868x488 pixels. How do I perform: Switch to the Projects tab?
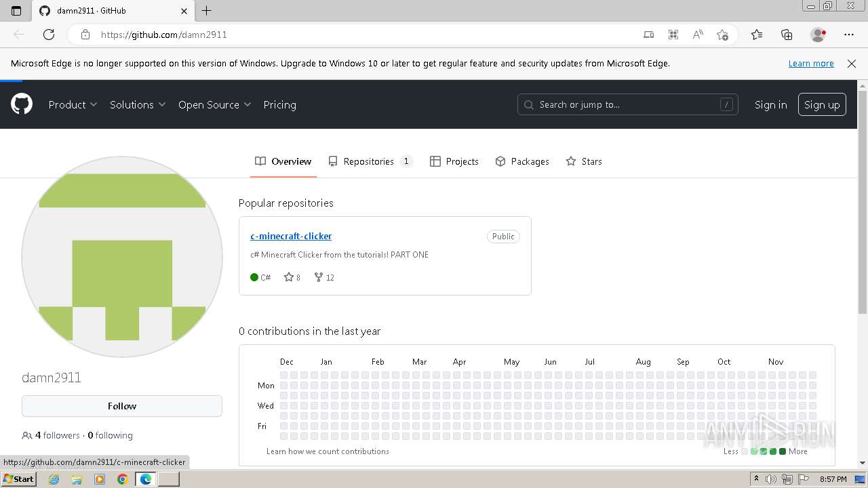coord(454,161)
